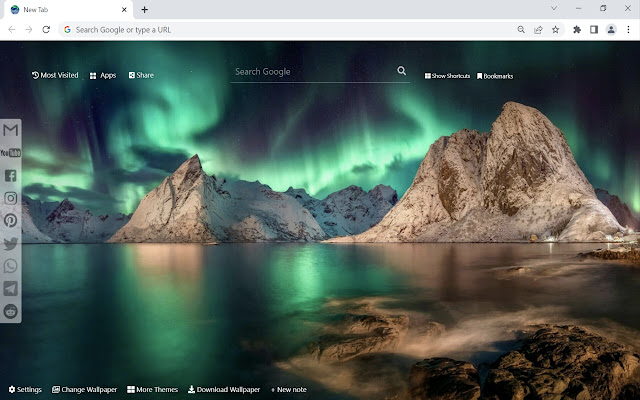Open Telegram from the sidebar
This screenshot has width=640, height=400.
point(11,288)
